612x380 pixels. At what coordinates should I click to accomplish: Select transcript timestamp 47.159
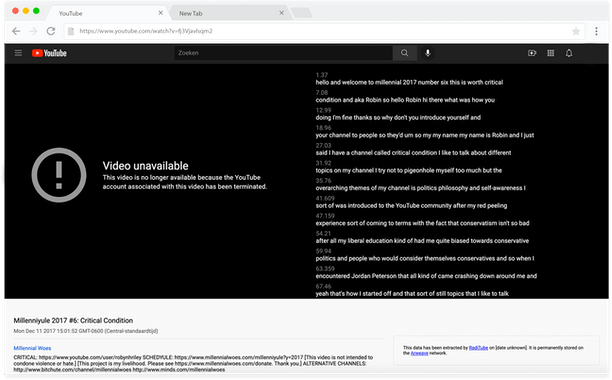click(325, 215)
